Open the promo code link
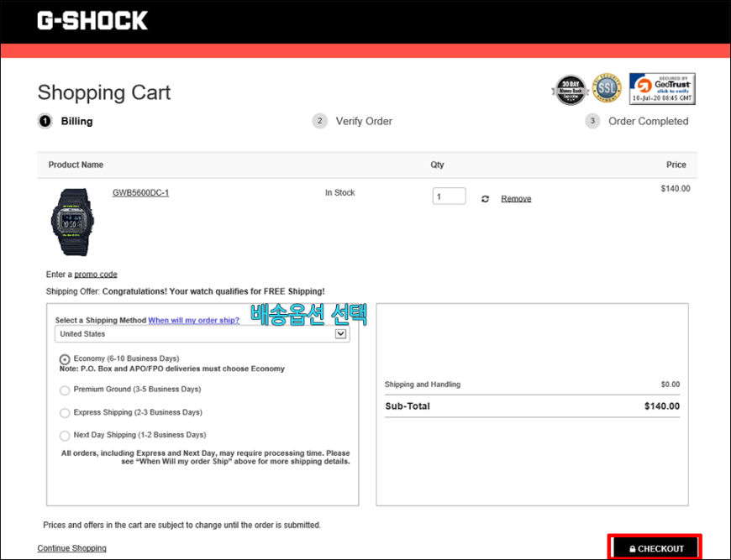The image size is (731, 560). tap(96, 275)
